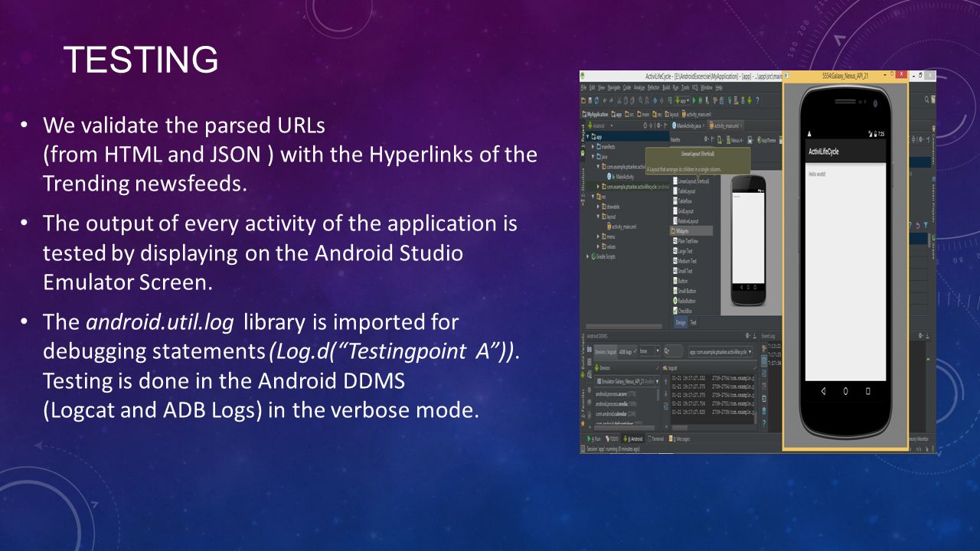Open the Terminal tool window tab
The height and width of the screenshot is (551, 980).
point(656,439)
